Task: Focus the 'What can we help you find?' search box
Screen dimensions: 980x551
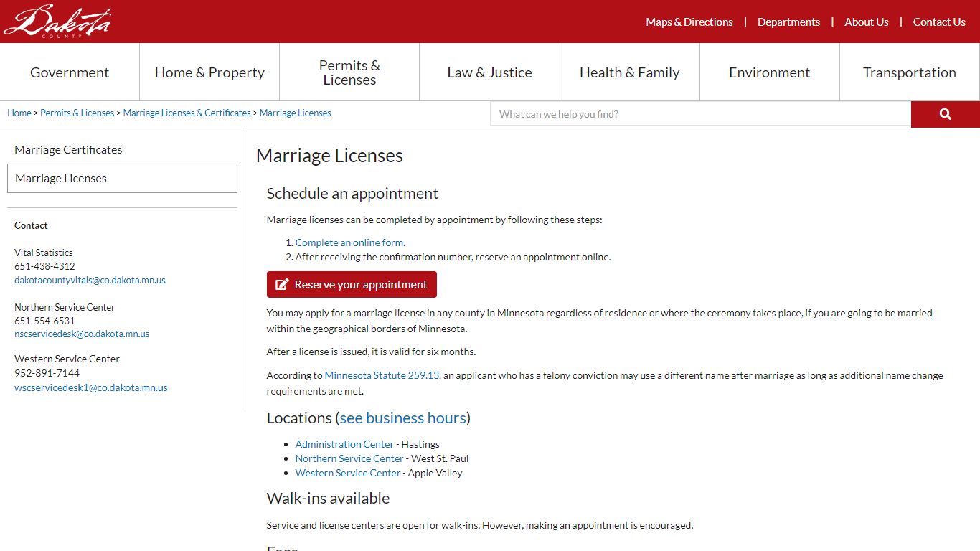Action: point(701,114)
